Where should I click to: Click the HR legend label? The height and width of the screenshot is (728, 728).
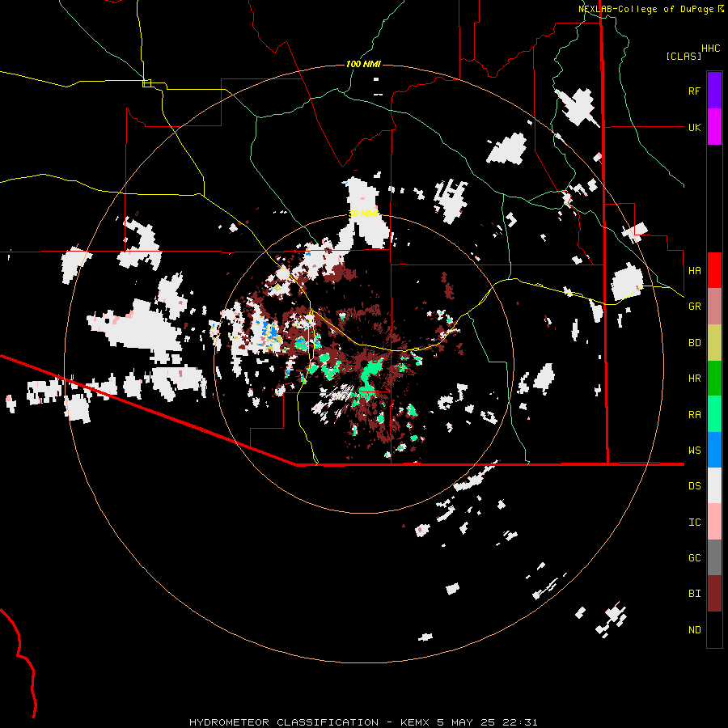point(694,379)
